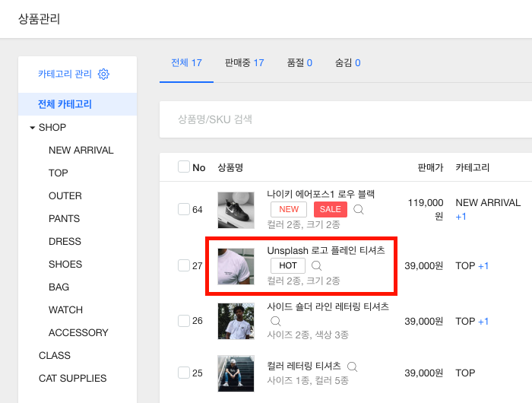Click +1 link beside TOP in row 27
This screenshot has width=532, height=403.
(483, 266)
